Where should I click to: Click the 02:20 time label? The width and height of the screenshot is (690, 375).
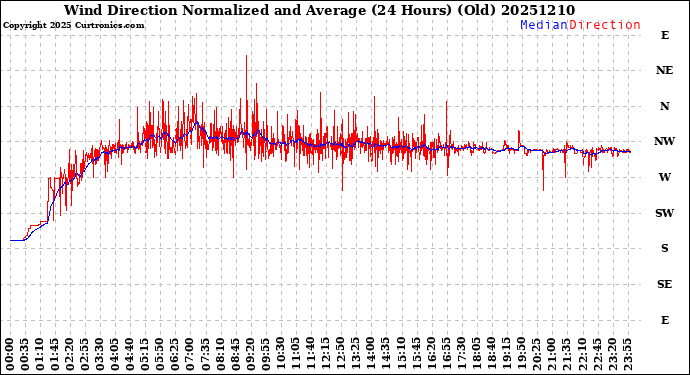click(x=70, y=354)
